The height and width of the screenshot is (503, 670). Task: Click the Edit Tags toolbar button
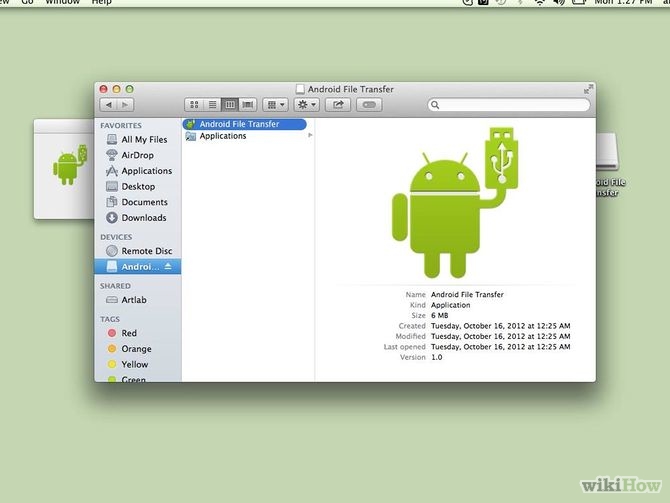tap(369, 105)
